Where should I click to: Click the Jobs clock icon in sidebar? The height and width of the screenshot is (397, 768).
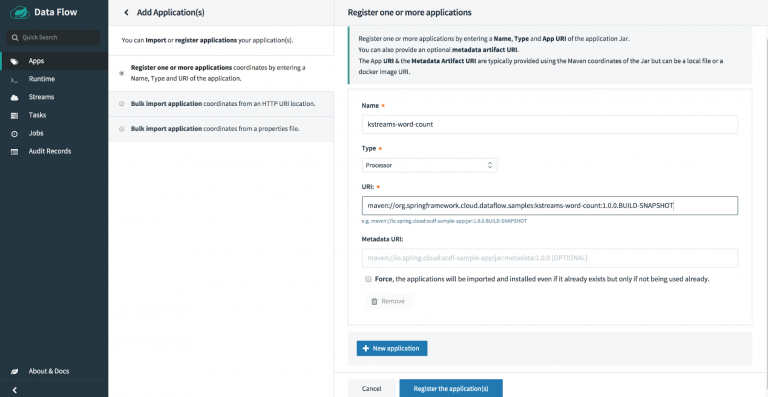click(15, 134)
